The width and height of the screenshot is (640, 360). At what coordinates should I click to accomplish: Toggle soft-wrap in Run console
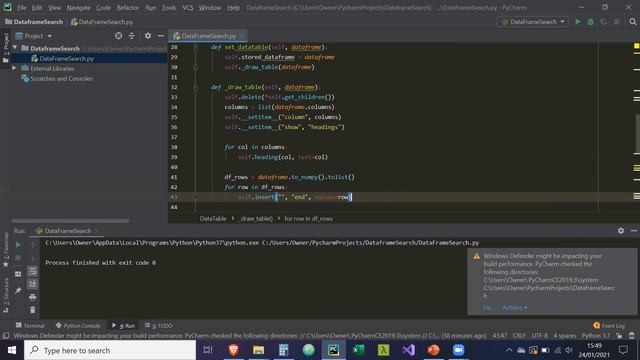point(33,271)
